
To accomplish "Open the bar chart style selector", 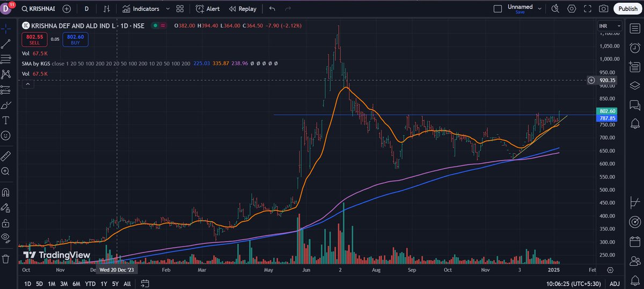I will tap(107, 9).
